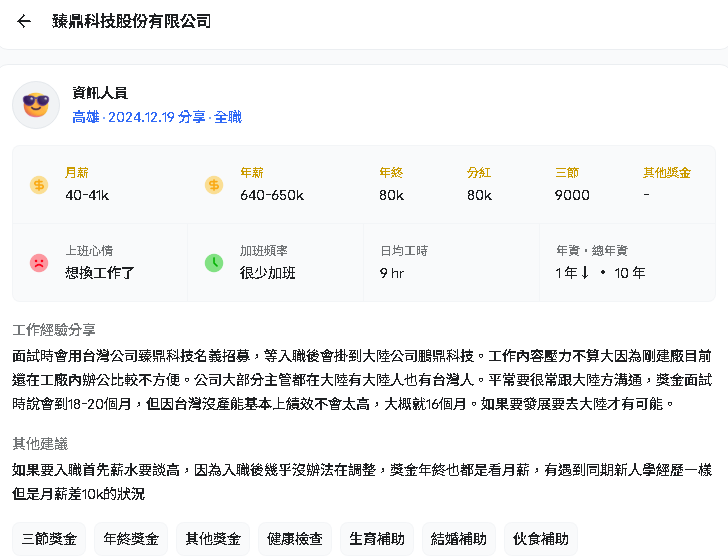Open 高雄·2024.12.19 分享·全職 link
Image resolution: width=728 pixels, height=557 pixels.
click(x=157, y=117)
